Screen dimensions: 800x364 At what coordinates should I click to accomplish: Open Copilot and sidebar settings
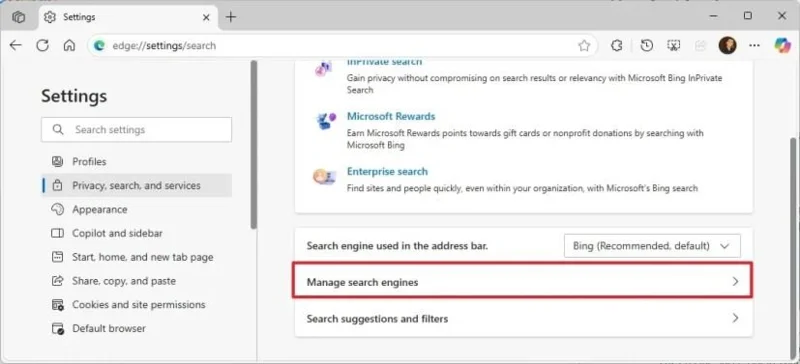(x=137, y=233)
